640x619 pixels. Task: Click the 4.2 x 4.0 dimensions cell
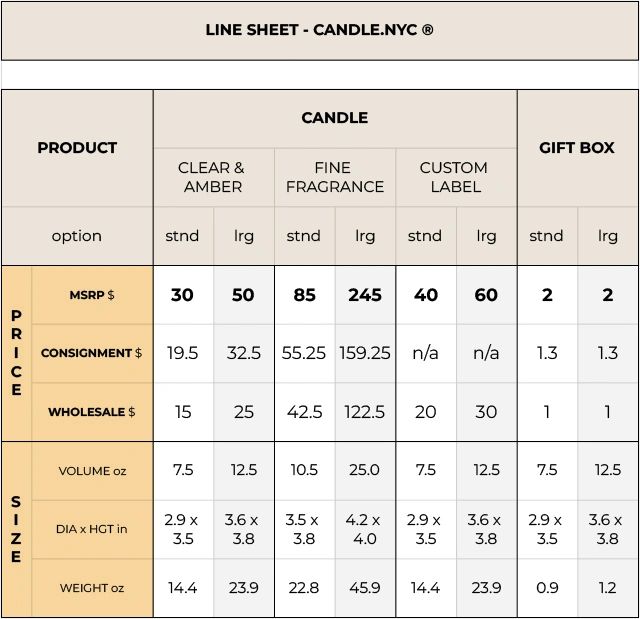[365, 529]
